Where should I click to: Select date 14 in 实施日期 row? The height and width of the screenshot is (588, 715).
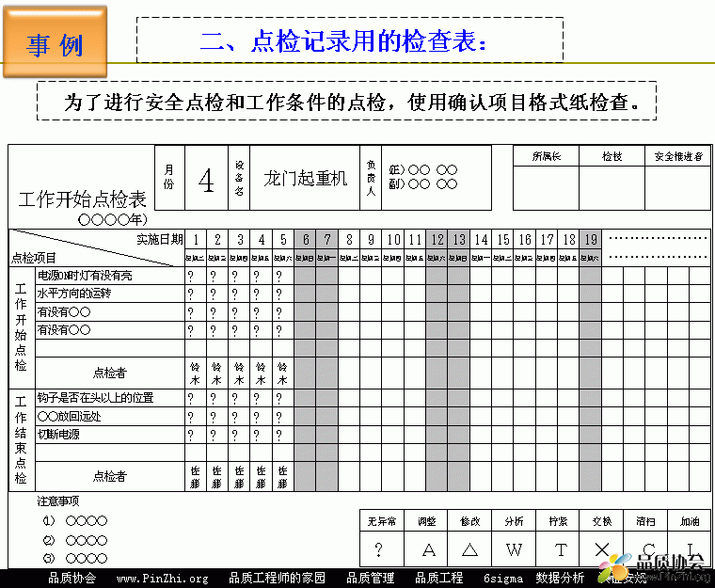[481, 239]
